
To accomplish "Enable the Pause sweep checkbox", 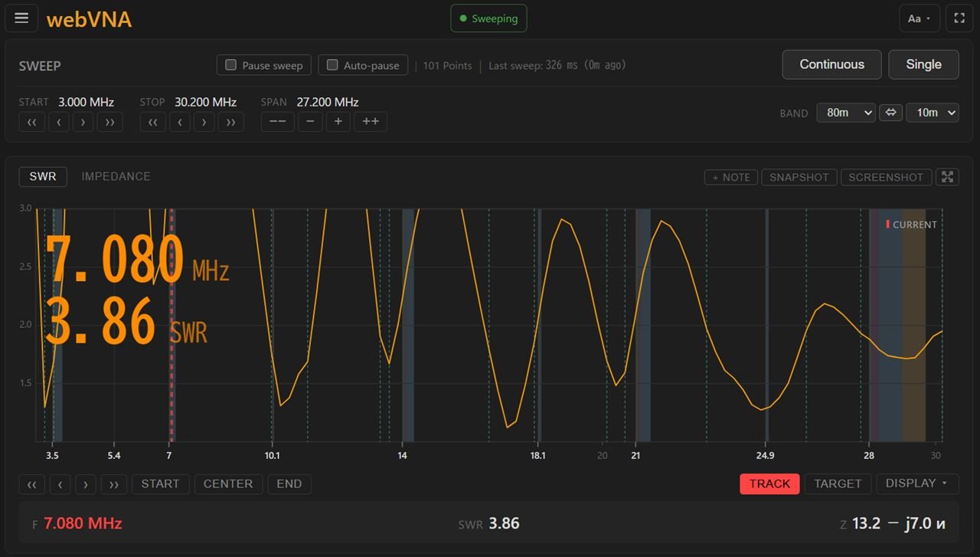I will point(264,65).
